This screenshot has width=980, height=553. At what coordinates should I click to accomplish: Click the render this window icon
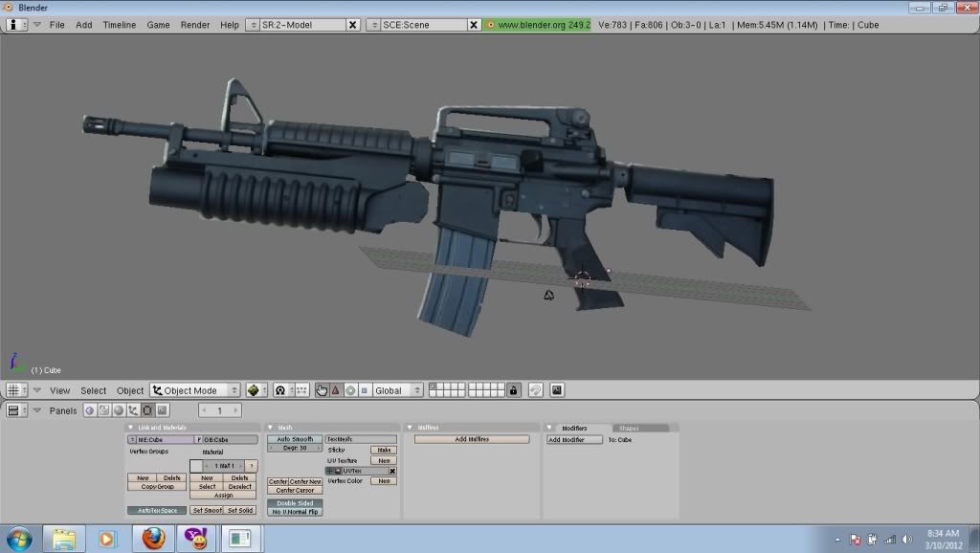pos(557,390)
